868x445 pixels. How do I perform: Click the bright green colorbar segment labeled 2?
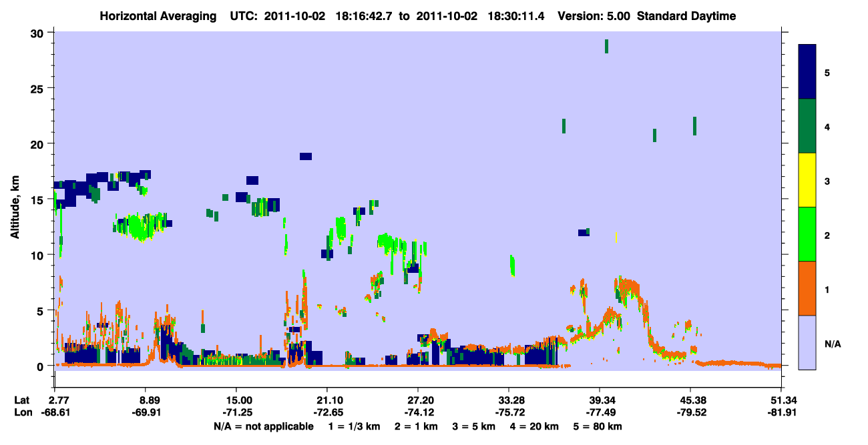(x=807, y=234)
